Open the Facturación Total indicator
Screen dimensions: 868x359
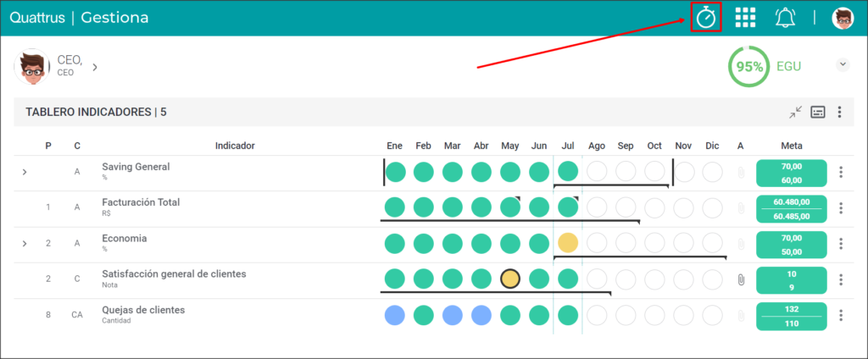point(141,202)
